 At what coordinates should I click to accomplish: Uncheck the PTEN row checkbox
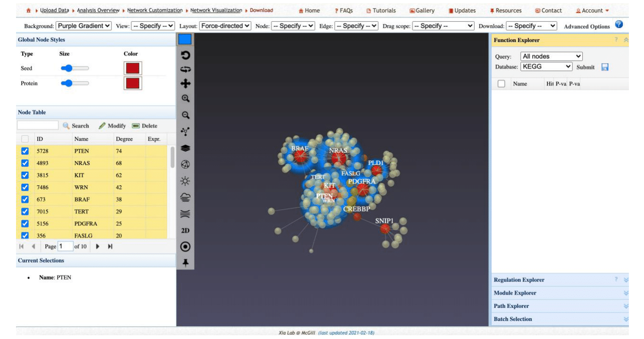click(25, 151)
